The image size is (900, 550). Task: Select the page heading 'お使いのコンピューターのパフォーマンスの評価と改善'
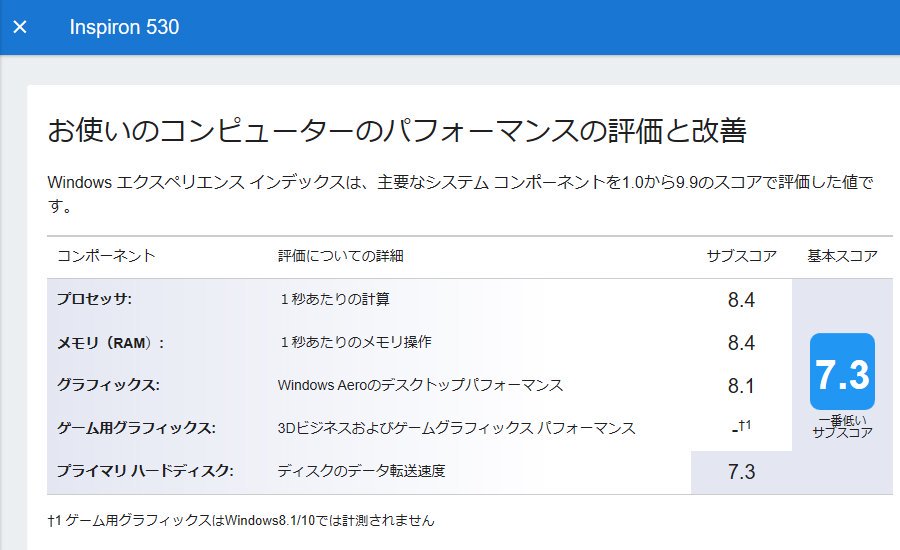397,131
